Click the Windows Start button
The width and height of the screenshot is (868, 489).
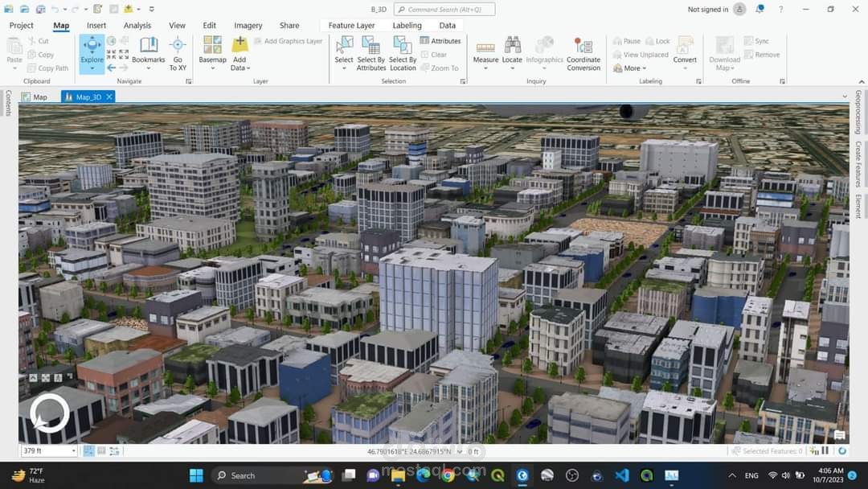coord(196,475)
